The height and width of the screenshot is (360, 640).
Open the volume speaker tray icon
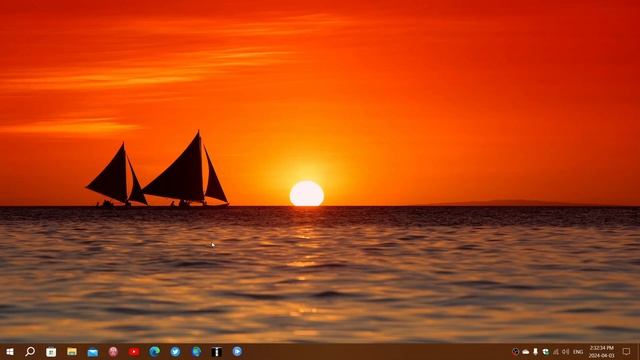pyautogui.click(x=566, y=351)
